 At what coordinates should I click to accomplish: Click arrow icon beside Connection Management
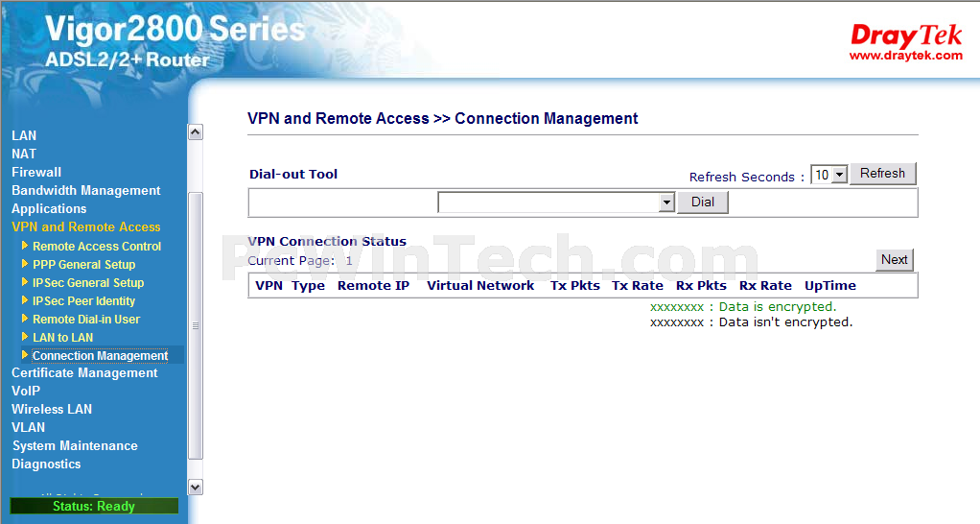[25, 354]
